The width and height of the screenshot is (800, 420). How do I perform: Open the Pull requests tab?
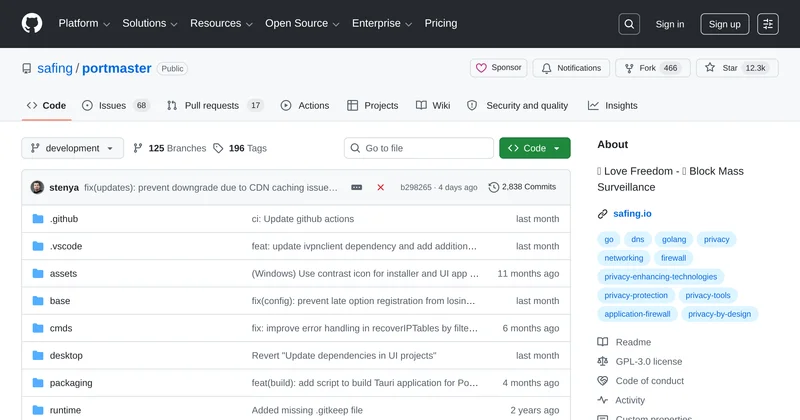click(214, 105)
